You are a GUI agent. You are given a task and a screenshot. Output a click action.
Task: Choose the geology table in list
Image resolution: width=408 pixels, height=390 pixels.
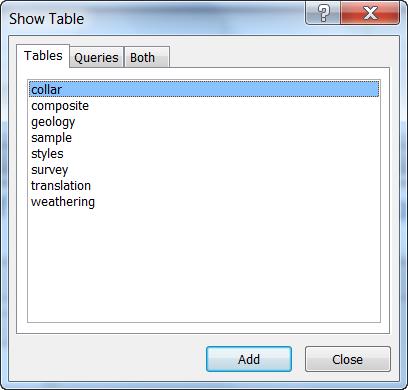point(53,122)
